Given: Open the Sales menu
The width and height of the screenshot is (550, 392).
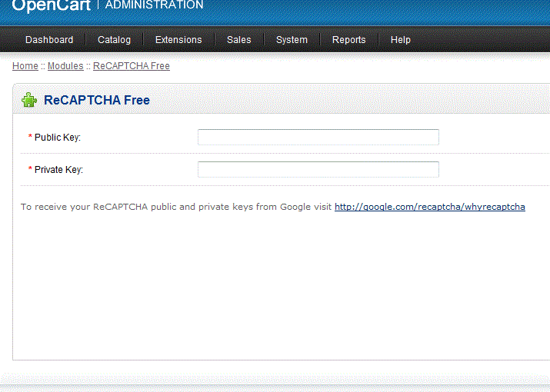Looking at the screenshot, I should (238, 40).
